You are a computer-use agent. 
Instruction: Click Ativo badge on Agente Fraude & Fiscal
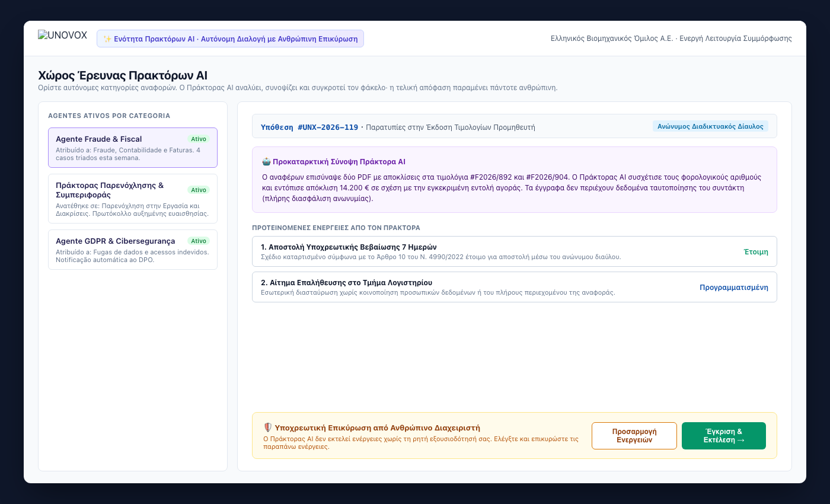pos(199,139)
